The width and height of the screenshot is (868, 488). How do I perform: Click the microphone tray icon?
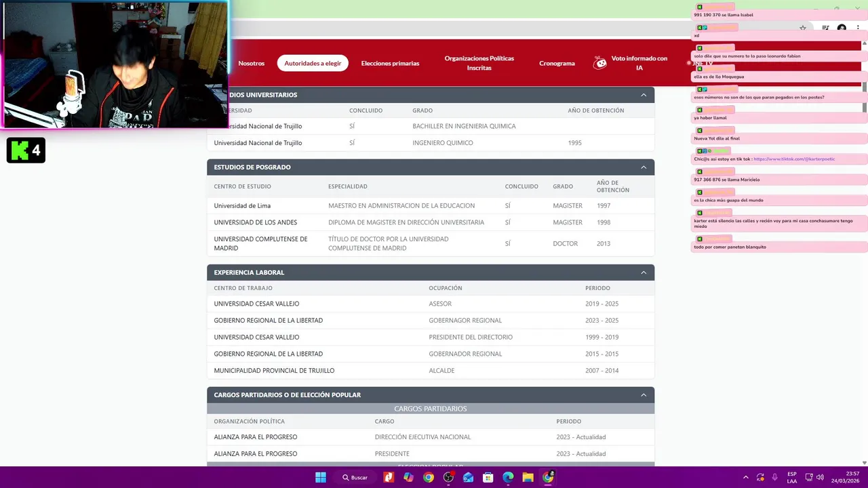tap(774, 477)
